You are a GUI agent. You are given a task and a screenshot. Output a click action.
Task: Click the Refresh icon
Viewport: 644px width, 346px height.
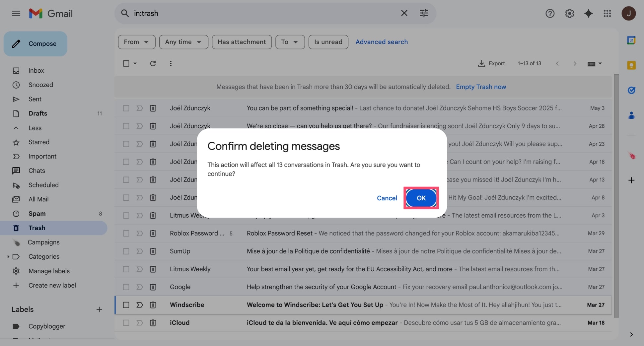click(x=153, y=63)
